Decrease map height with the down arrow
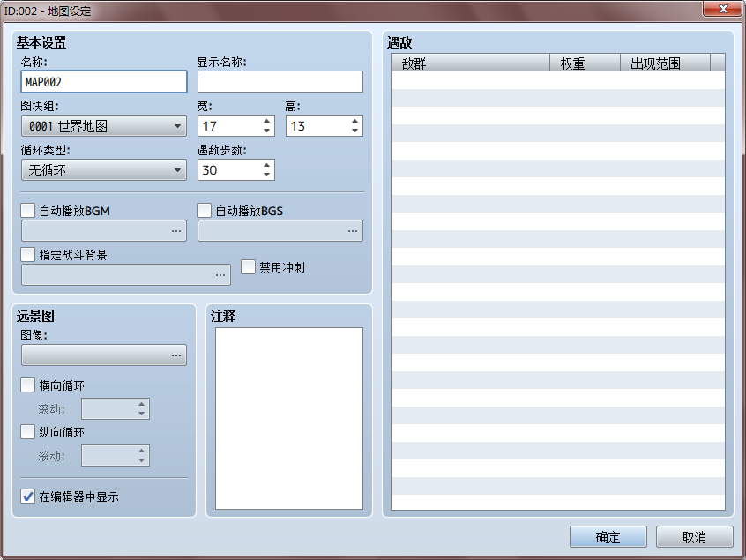This screenshot has height=560, width=746. point(354,131)
